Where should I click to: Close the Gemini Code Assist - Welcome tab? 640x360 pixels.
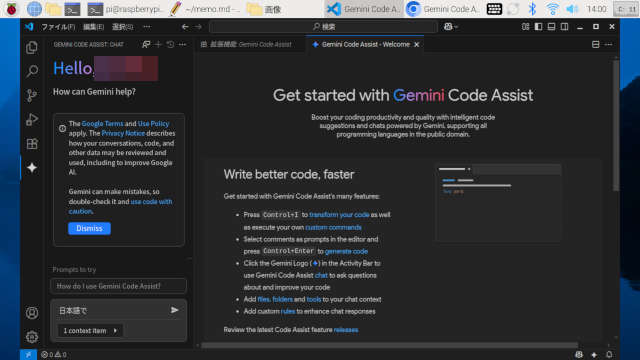416,44
